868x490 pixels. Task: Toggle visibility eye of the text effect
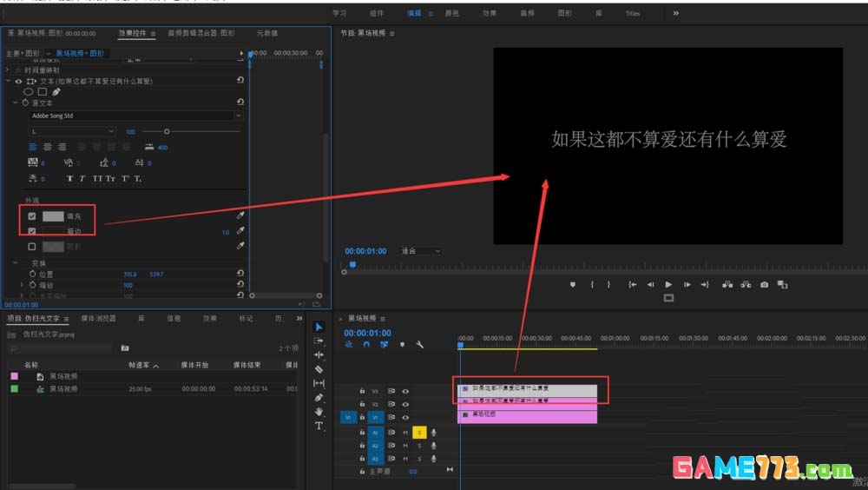(x=18, y=81)
